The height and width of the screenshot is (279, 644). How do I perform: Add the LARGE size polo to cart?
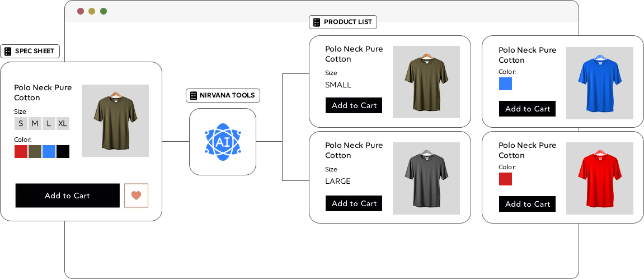click(354, 203)
